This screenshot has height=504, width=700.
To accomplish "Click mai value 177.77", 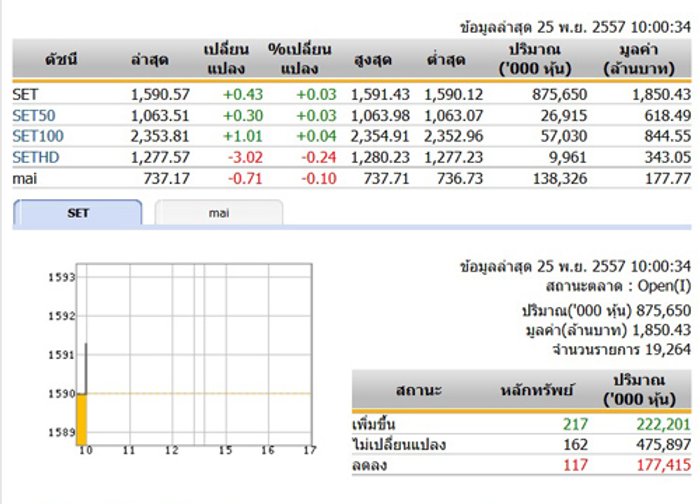I will pyautogui.click(x=668, y=179).
